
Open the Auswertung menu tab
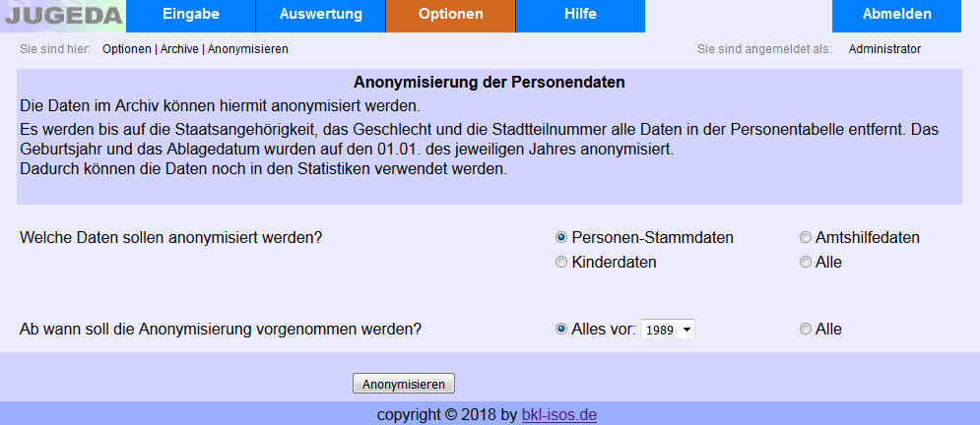click(321, 16)
